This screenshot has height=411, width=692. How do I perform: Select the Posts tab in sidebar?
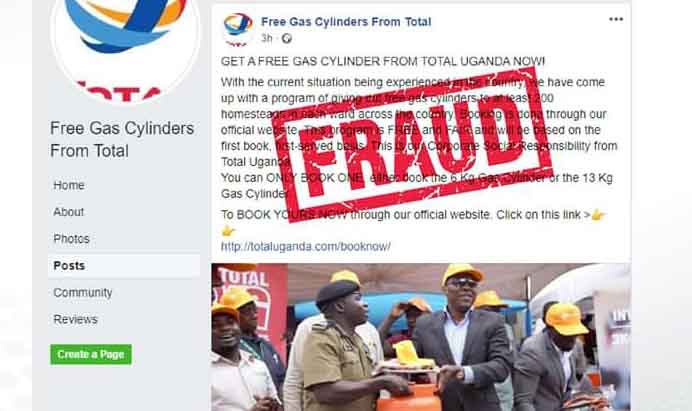click(124, 266)
